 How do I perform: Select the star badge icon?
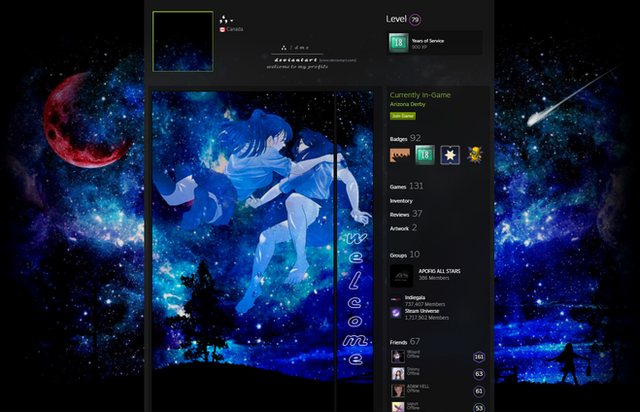click(x=450, y=155)
